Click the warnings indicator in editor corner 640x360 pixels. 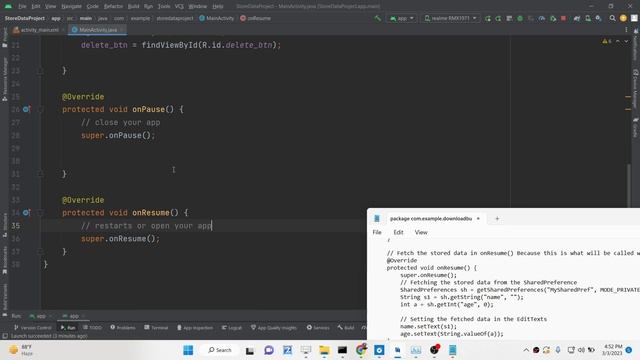tap(607, 41)
